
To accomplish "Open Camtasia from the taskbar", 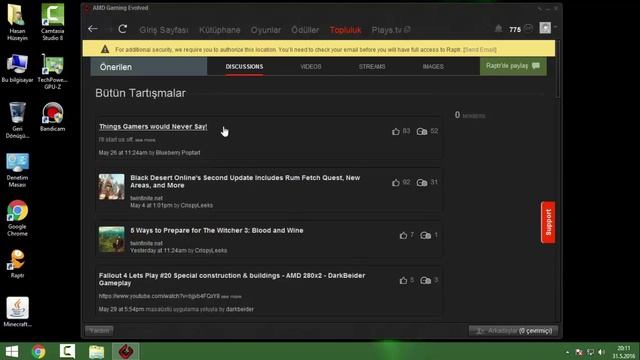I will click(x=67, y=351).
